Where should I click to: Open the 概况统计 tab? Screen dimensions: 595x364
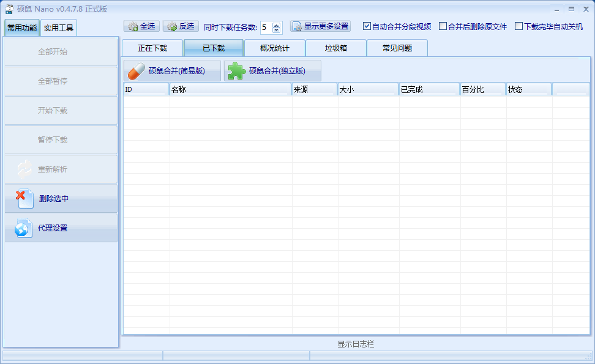[275, 48]
